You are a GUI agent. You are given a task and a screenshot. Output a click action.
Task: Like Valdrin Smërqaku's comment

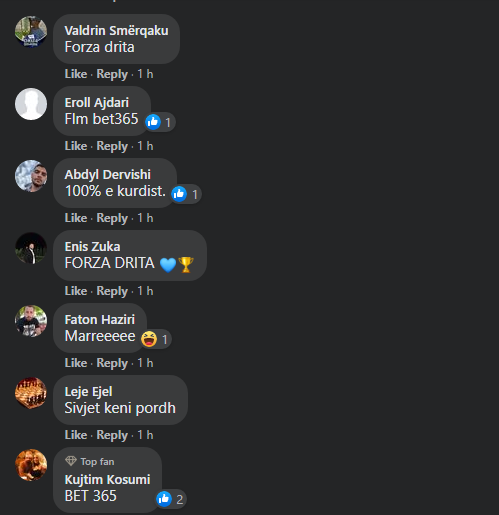click(x=76, y=74)
